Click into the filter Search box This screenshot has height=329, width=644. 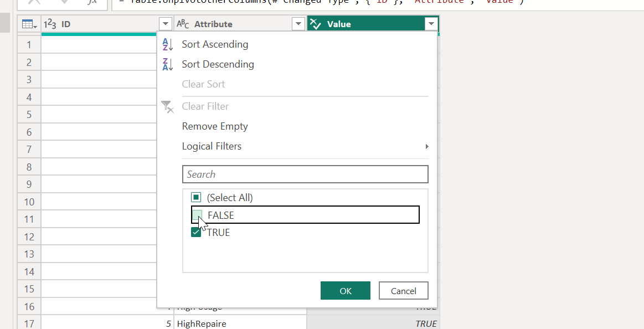[x=305, y=174]
